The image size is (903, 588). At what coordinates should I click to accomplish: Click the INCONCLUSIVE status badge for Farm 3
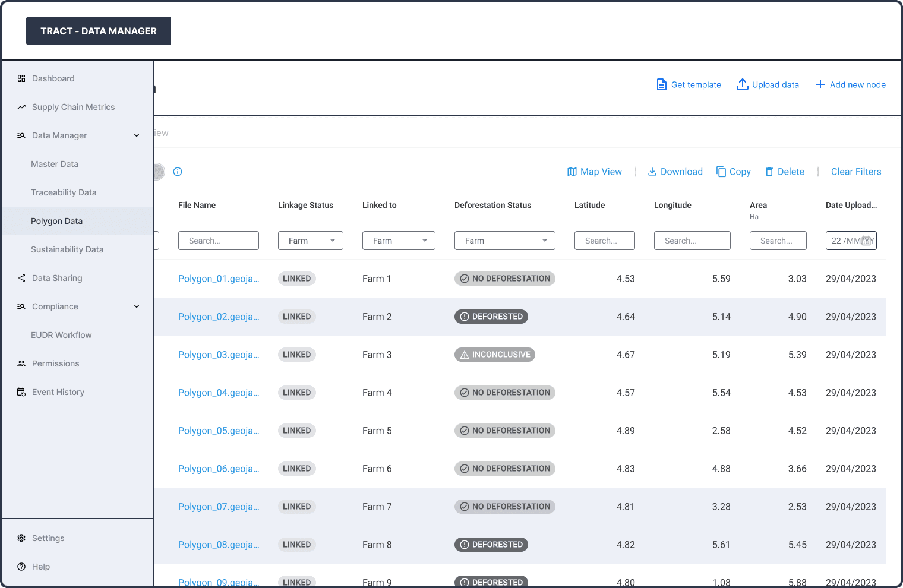[495, 355]
